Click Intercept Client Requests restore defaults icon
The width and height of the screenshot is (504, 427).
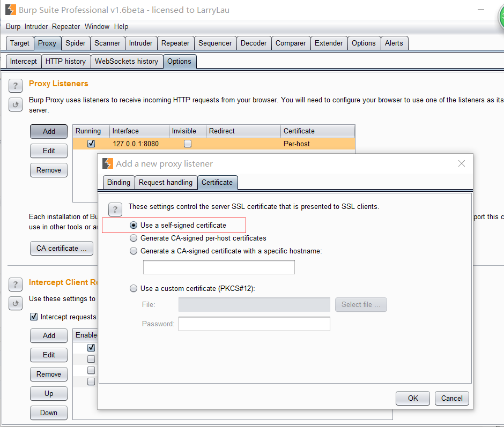click(16, 303)
